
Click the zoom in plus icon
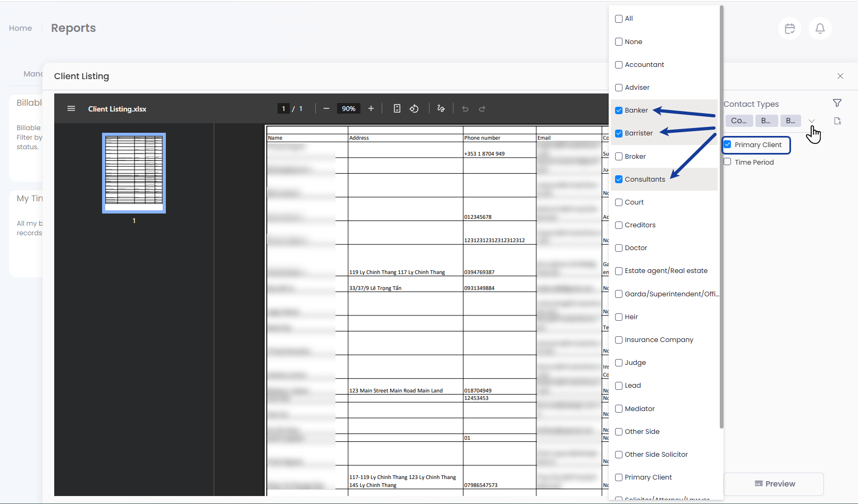tap(371, 108)
